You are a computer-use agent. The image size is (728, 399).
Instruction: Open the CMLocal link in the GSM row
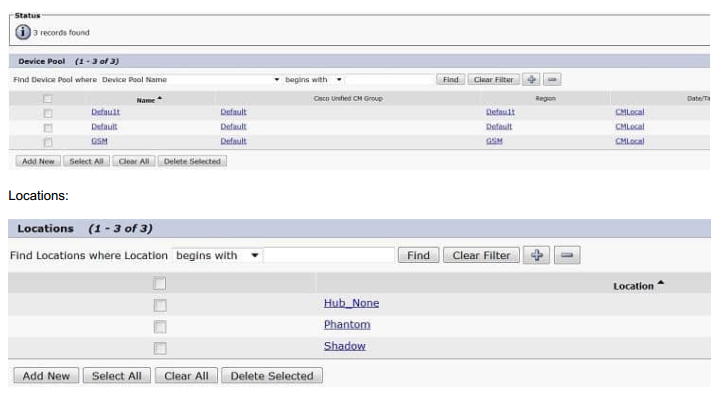pyautogui.click(x=630, y=141)
